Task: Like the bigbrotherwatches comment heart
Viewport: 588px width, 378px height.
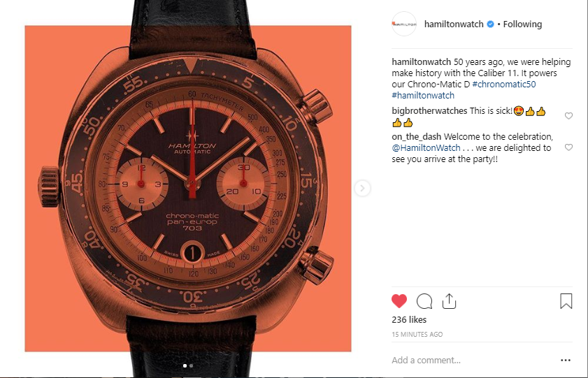Action: pyautogui.click(x=568, y=116)
